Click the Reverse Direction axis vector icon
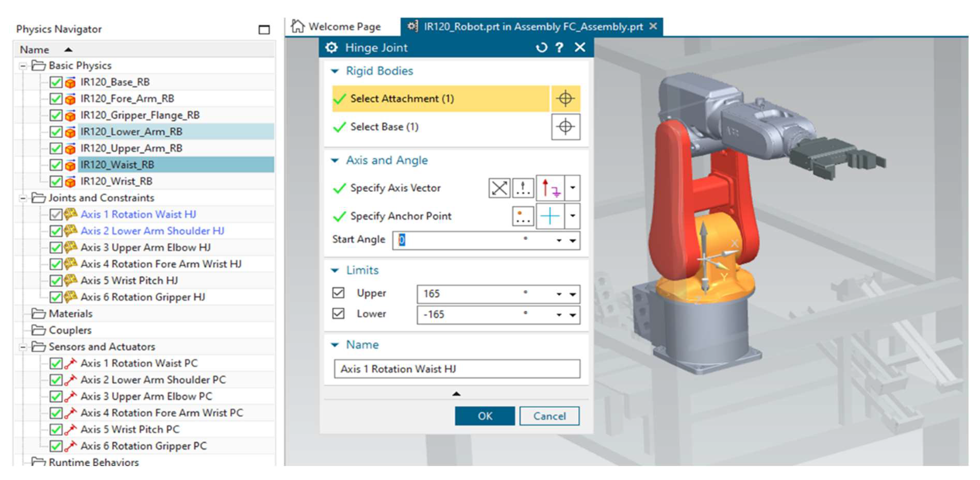Viewport: 980px width, 480px height. [499, 188]
